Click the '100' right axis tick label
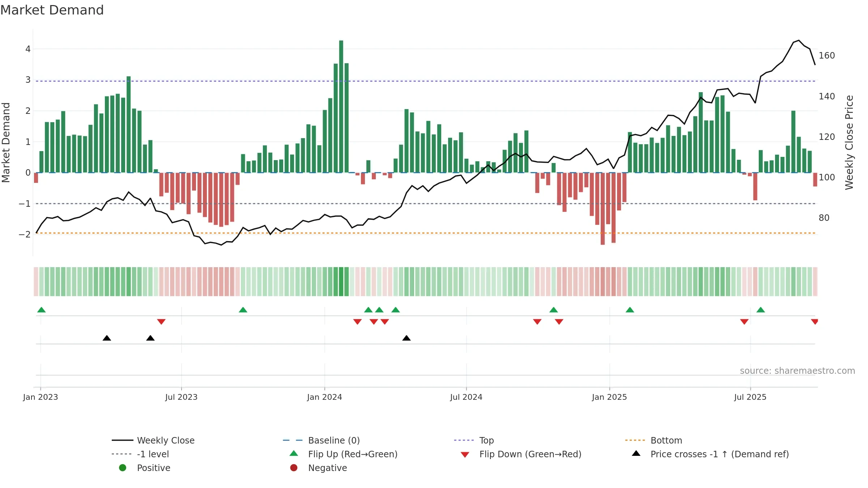 [827, 177]
